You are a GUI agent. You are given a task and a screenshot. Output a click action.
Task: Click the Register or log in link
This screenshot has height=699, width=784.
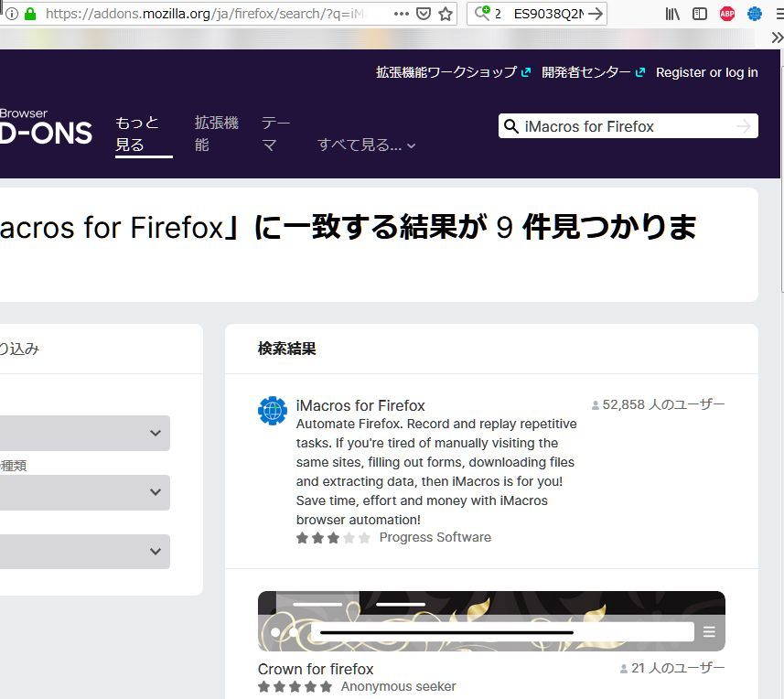tap(706, 72)
